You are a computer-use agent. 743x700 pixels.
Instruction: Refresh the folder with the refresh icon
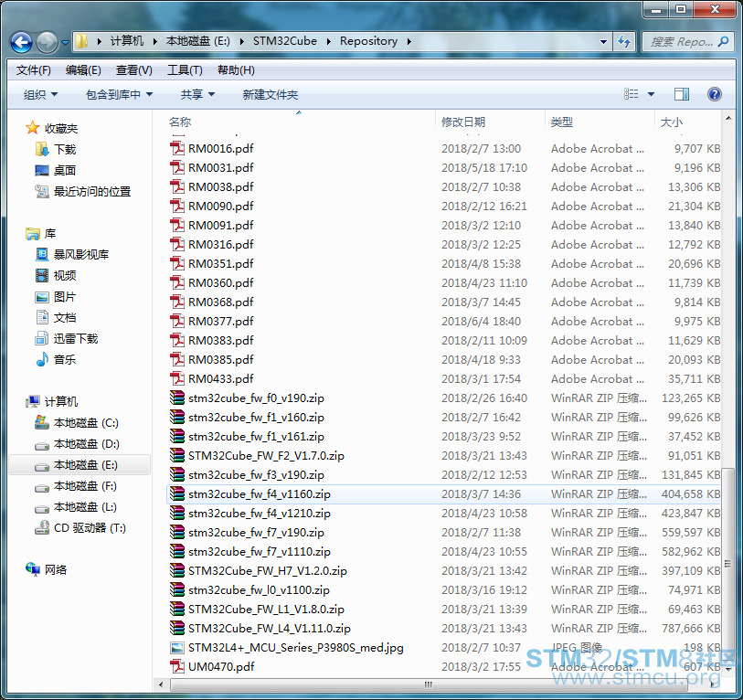(x=624, y=42)
